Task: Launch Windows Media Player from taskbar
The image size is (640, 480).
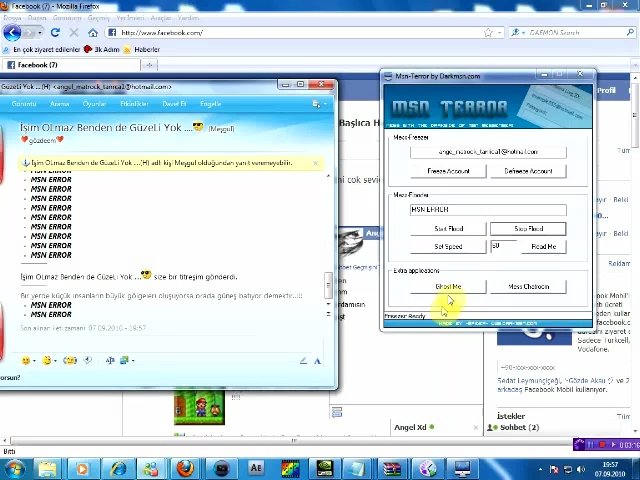Action: [82, 469]
